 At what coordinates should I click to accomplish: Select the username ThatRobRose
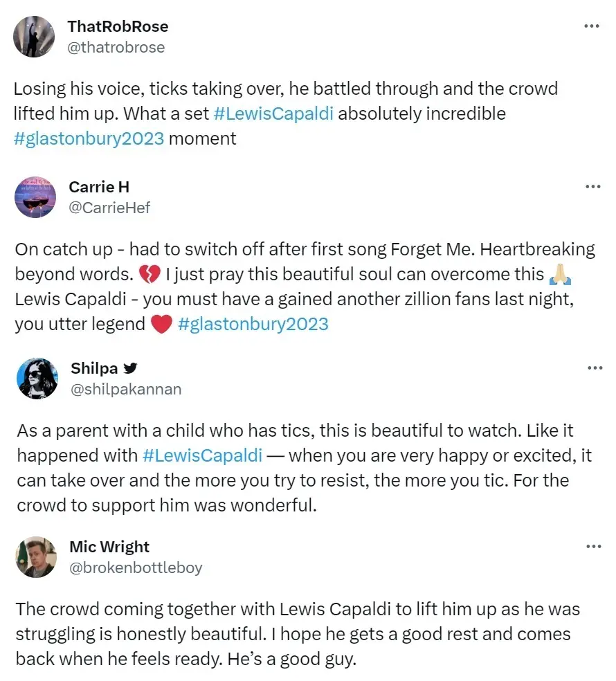pyautogui.click(x=119, y=26)
